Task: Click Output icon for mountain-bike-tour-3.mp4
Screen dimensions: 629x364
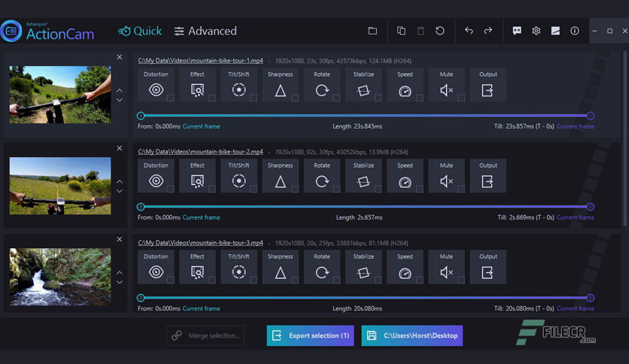Action: (488, 272)
